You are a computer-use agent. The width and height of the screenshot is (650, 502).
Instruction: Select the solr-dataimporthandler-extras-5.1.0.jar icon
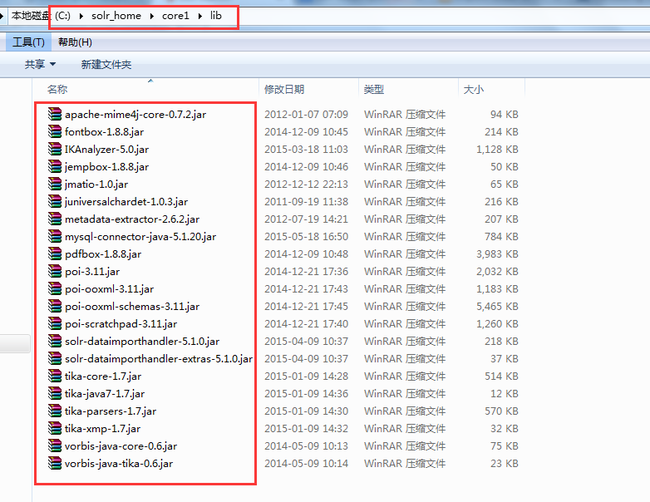[55, 358]
